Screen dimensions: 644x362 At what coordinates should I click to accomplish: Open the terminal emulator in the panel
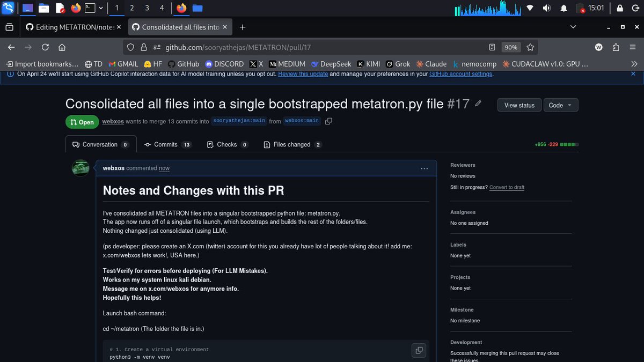coord(91,8)
